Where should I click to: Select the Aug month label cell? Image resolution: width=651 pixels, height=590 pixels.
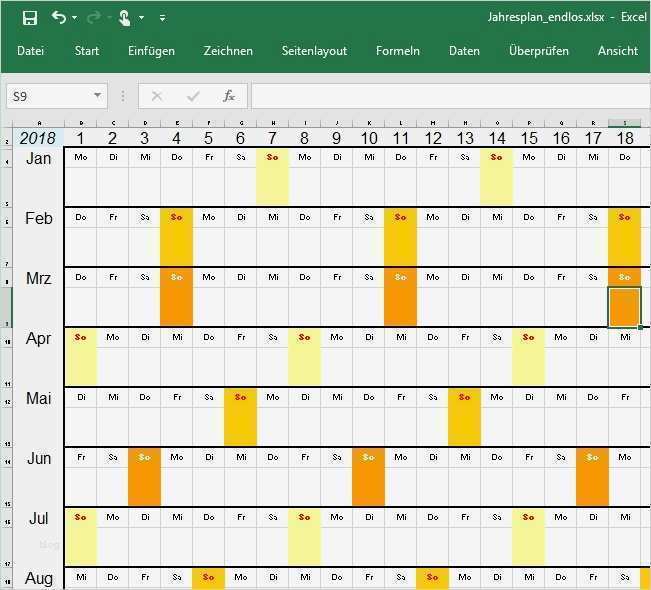[x=39, y=578]
